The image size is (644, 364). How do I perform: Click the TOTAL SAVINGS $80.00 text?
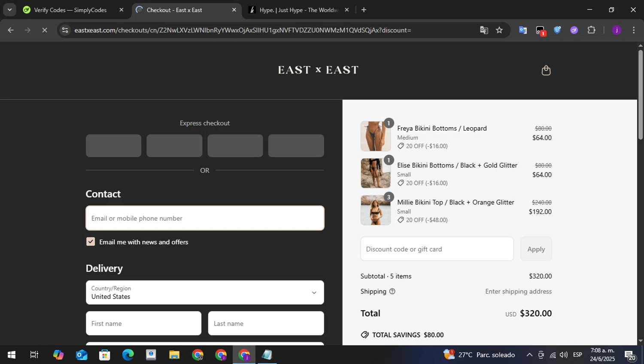(408, 335)
